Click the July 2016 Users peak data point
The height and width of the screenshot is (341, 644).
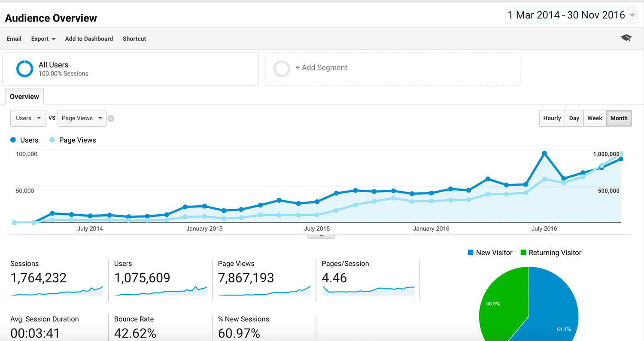[x=544, y=153]
